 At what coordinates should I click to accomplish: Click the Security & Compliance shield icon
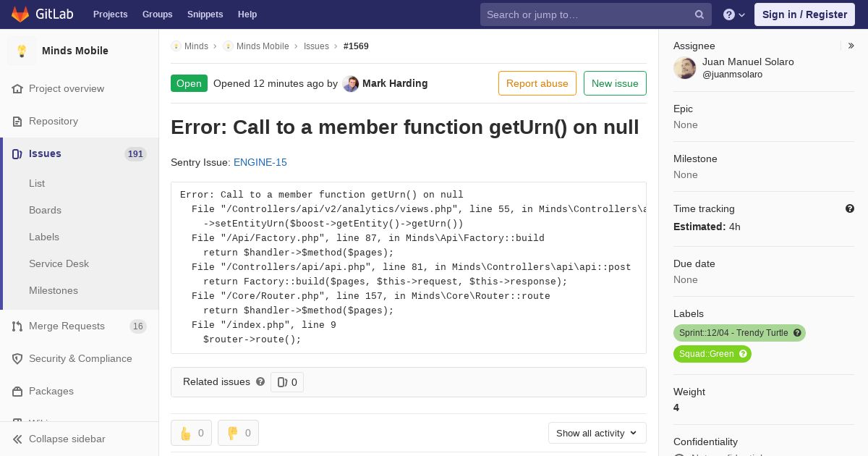pos(17,358)
